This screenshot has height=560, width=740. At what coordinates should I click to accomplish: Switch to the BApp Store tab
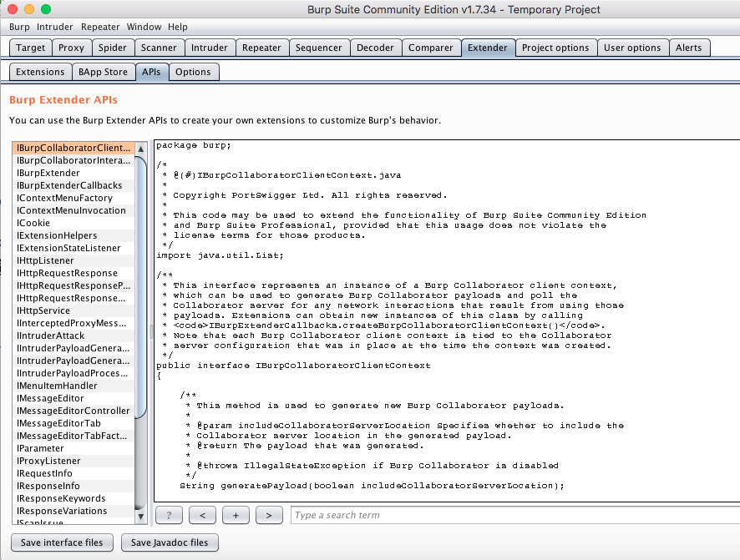click(103, 72)
